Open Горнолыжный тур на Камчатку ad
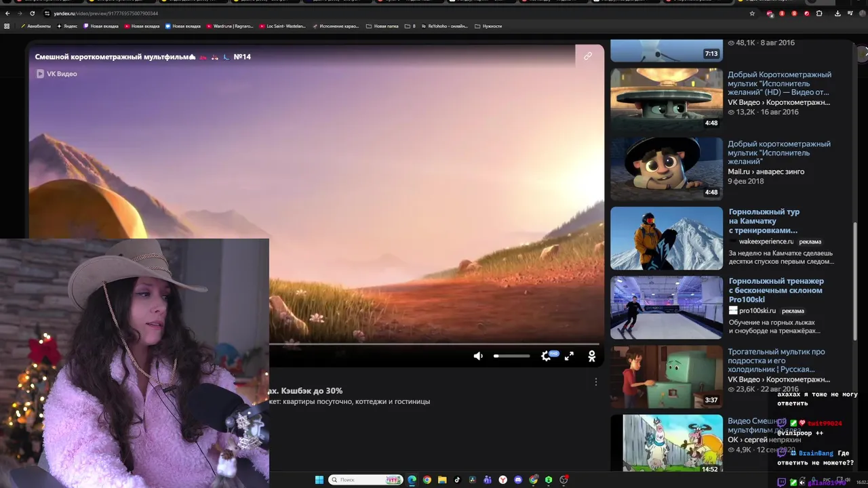Image resolution: width=868 pixels, height=488 pixels. (x=764, y=221)
